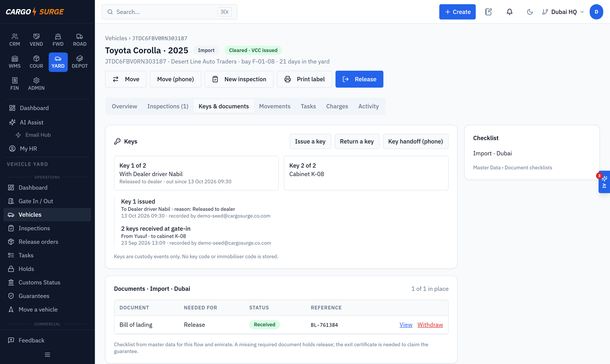Open the Charges tab
610x364 pixels.
(337, 106)
